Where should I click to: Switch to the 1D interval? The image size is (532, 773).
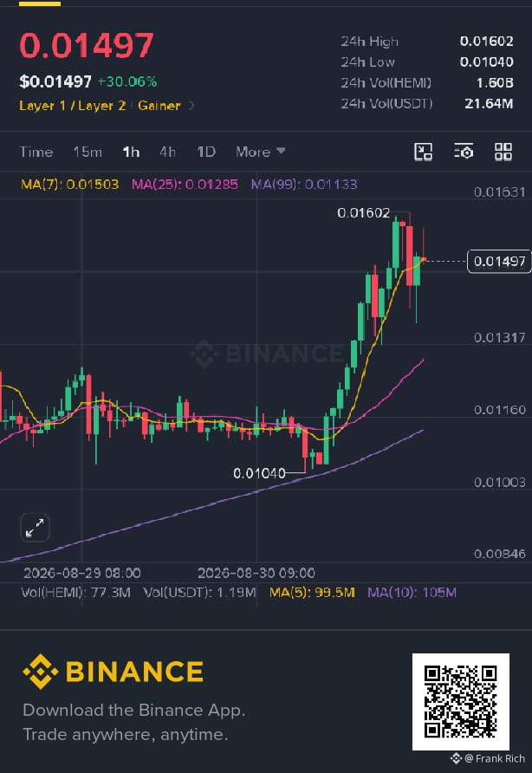pyautogui.click(x=206, y=152)
